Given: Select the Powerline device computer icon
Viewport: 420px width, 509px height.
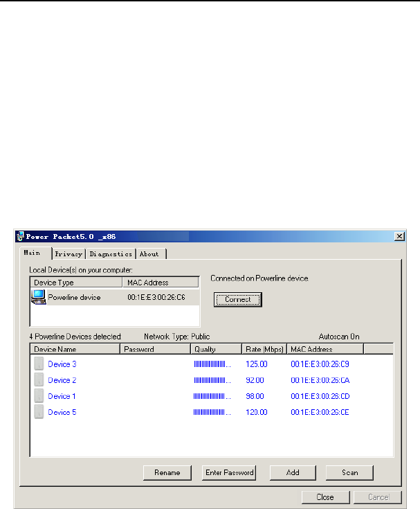Looking at the screenshot, I should click(x=39, y=297).
